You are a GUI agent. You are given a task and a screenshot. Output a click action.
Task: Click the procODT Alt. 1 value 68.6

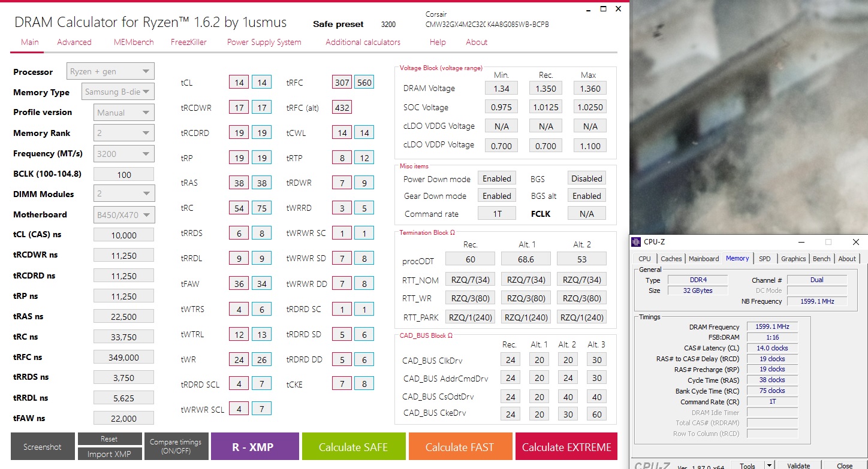point(526,259)
